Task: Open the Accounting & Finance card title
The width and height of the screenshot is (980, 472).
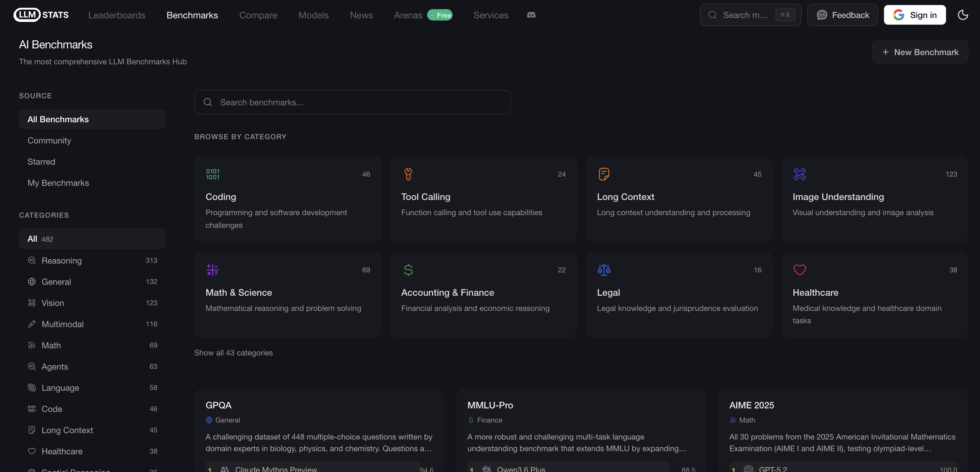Action: pyautogui.click(x=447, y=293)
